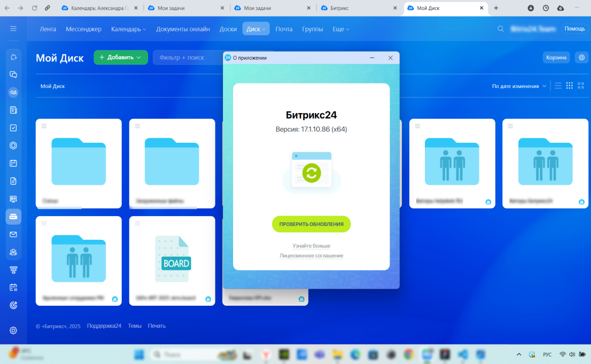Open the Поддержка24 footer link
The width and height of the screenshot is (591, 364).
(x=104, y=326)
